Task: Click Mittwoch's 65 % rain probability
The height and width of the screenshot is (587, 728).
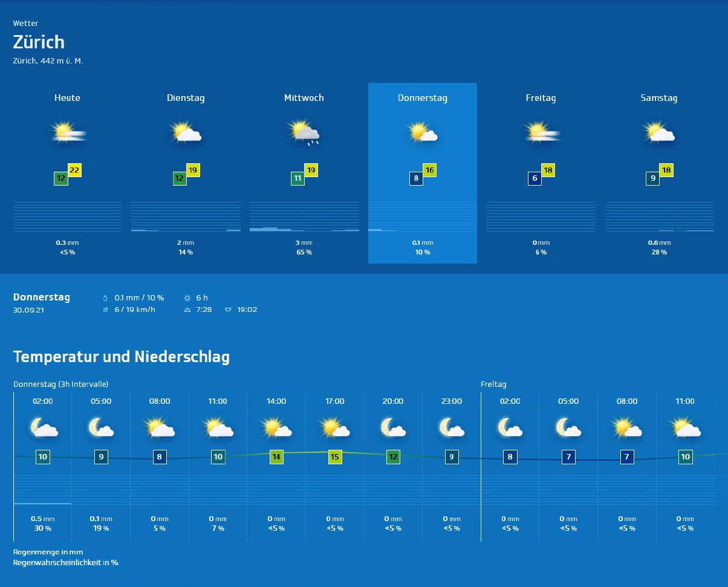Action: point(304,252)
